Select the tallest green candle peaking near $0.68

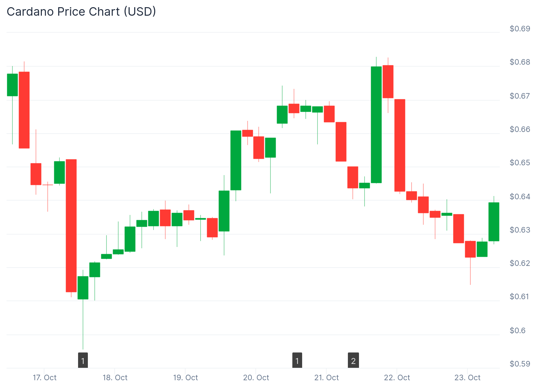tap(376, 124)
